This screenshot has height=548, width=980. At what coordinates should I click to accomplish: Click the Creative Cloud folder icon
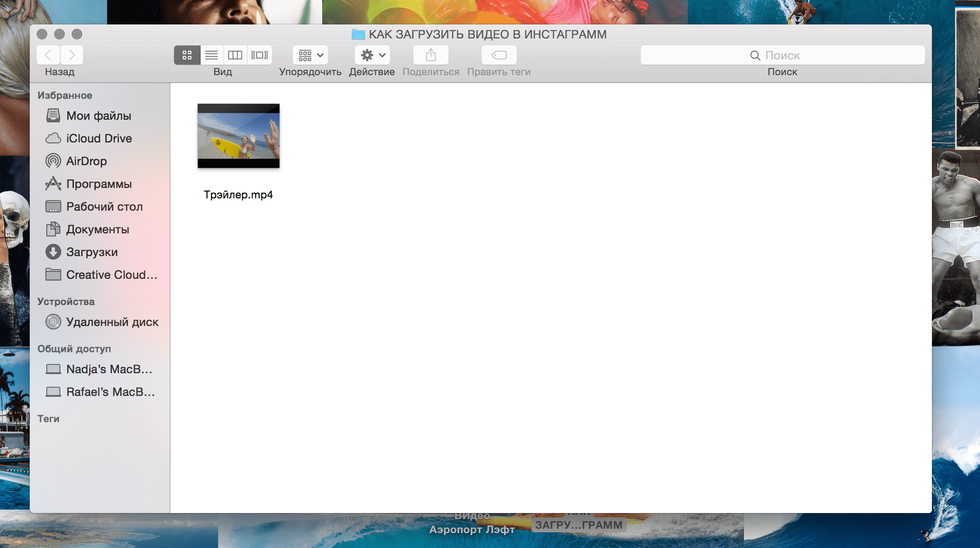[53, 274]
